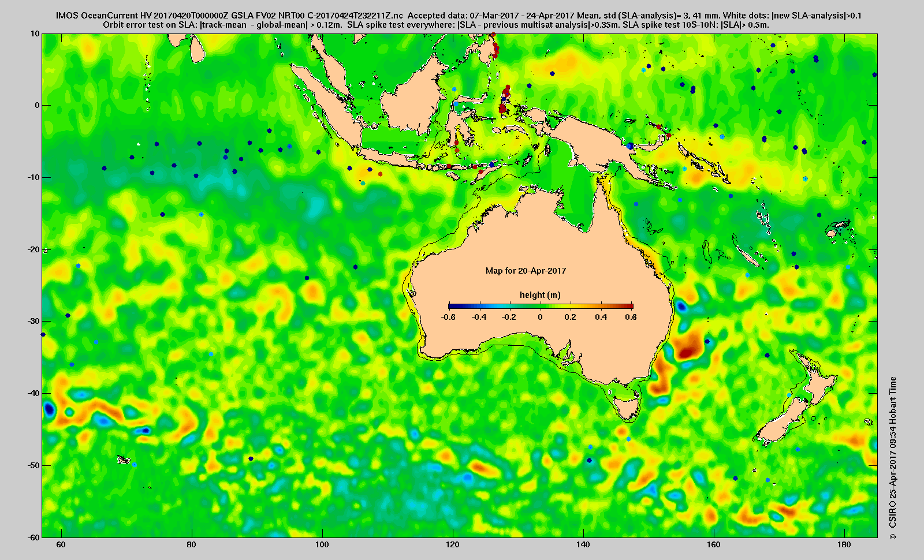Viewport: 924px width, 560px height.
Task: Click the "Orbit error test on SLA" subtitle line
Action: 436,25
